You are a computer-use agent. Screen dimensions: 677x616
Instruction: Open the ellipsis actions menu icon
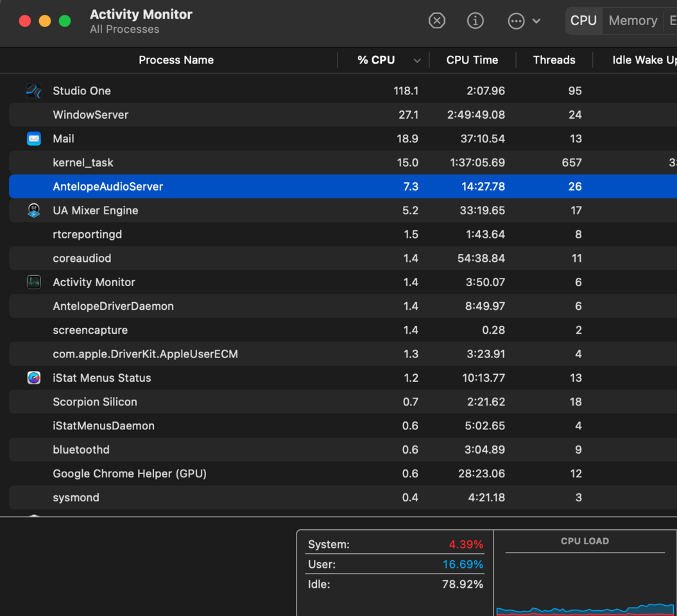516,21
